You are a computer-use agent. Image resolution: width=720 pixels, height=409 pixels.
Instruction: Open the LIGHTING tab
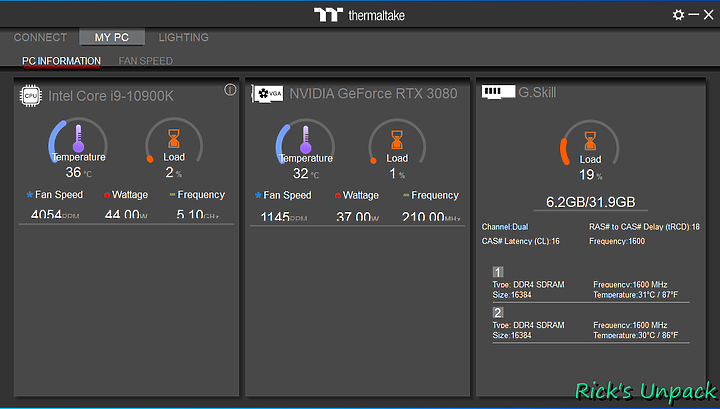click(184, 37)
